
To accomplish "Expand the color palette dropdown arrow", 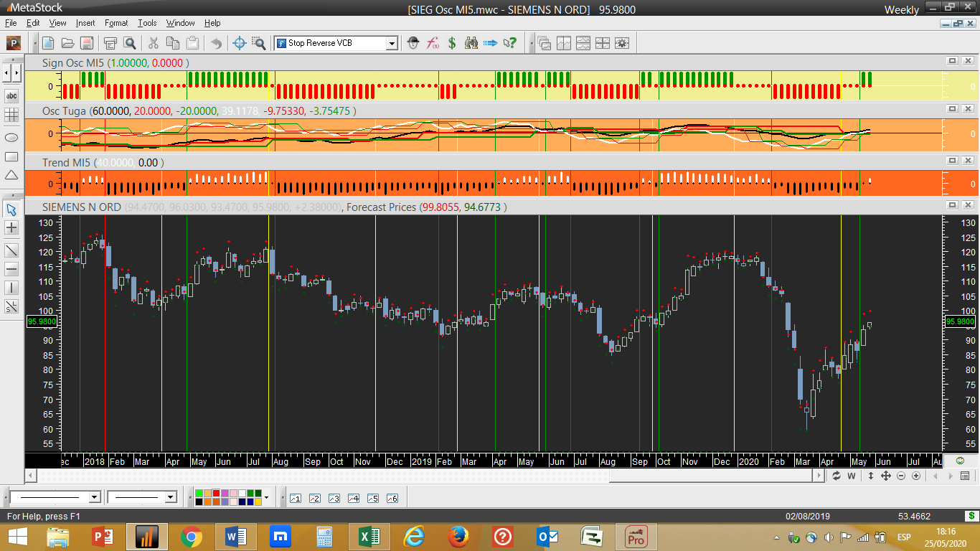I will pyautogui.click(x=267, y=497).
